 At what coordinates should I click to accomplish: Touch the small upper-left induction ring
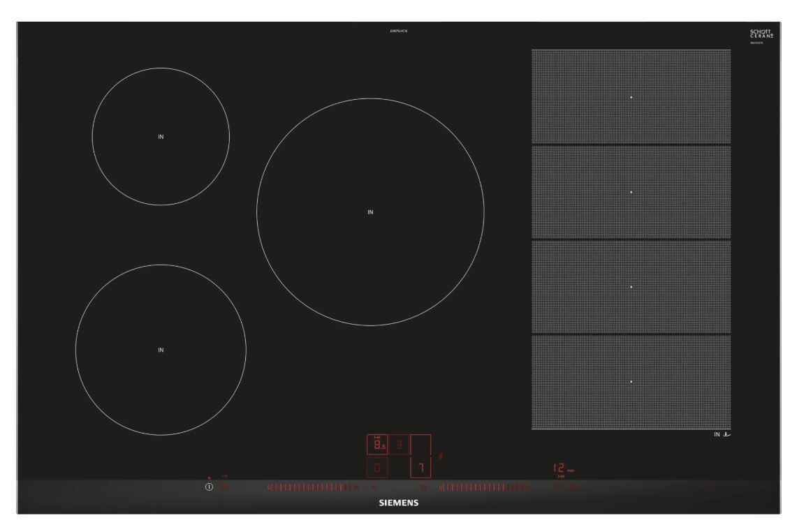coord(161,137)
